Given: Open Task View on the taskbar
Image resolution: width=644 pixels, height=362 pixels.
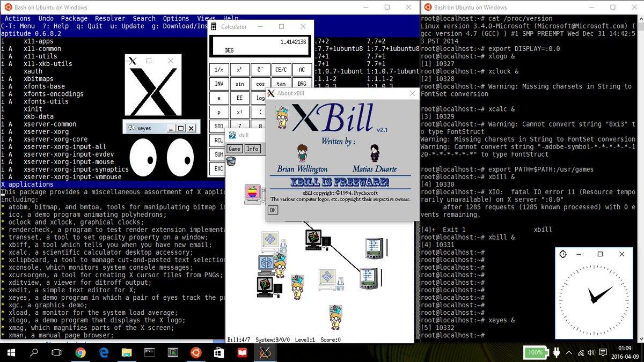Looking at the screenshot, I should click(x=57, y=352).
